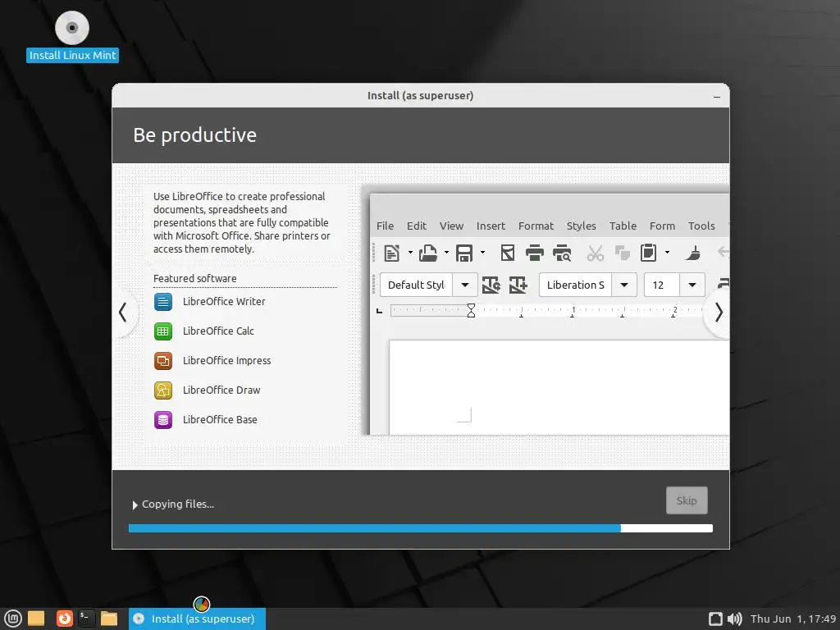Screen dimensions: 840x630
Task: Click the display tray icon beside volume
Action: click(715, 619)
